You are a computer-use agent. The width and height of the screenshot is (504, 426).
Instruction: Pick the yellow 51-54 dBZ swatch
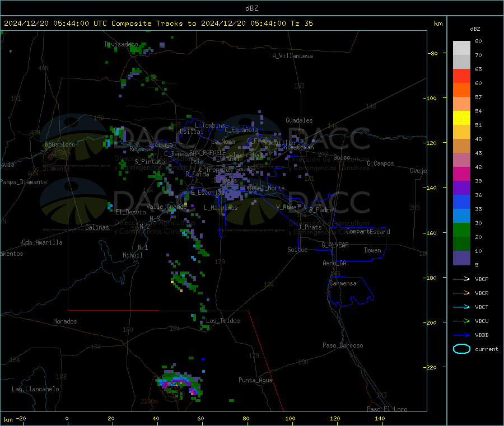tap(461, 118)
